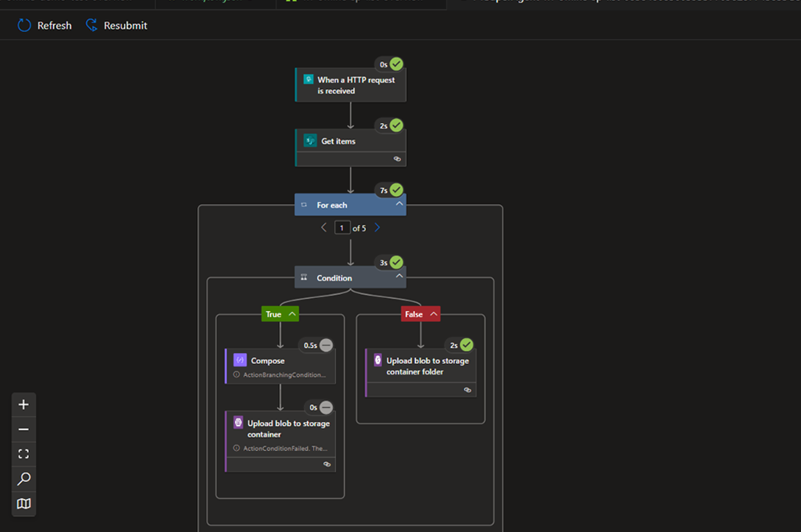Click the connection link icon on Get items
Image resolution: width=801 pixels, height=532 pixels.
click(397, 159)
